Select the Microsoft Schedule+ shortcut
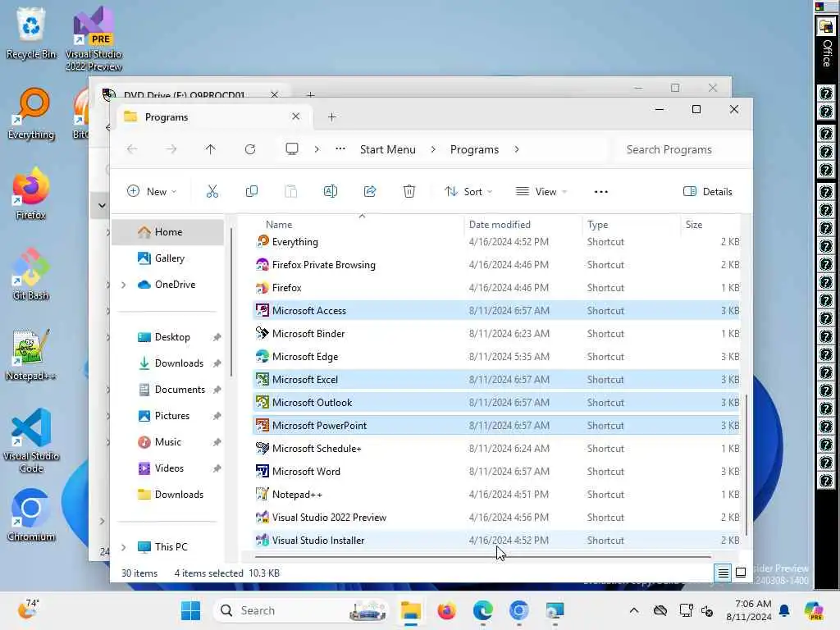This screenshot has width=840, height=630. click(x=496, y=449)
